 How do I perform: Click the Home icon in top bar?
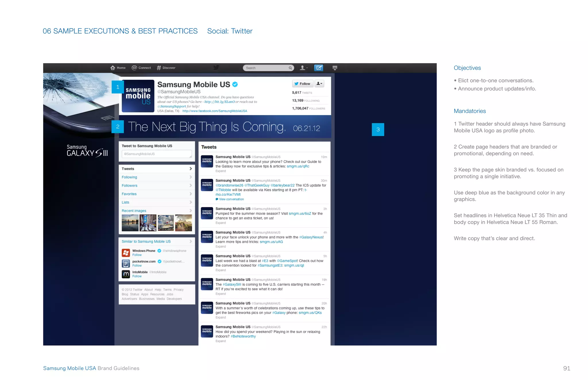113,68
